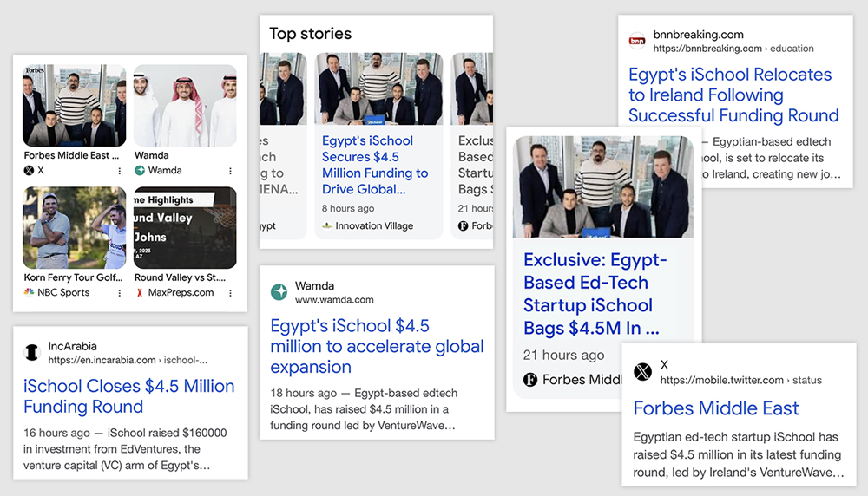
Task: Open the three-dot menu for Forbes Middle East card
Action: [x=120, y=171]
